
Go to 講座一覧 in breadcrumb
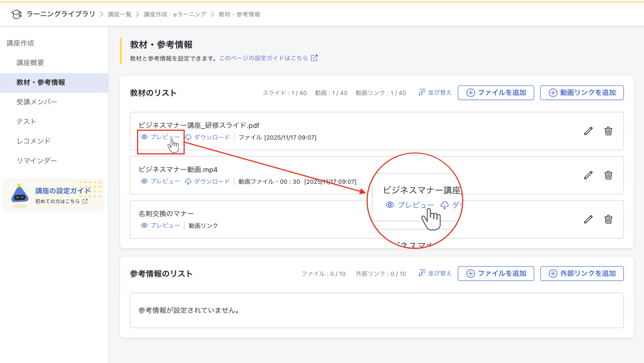tap(120, 14)
